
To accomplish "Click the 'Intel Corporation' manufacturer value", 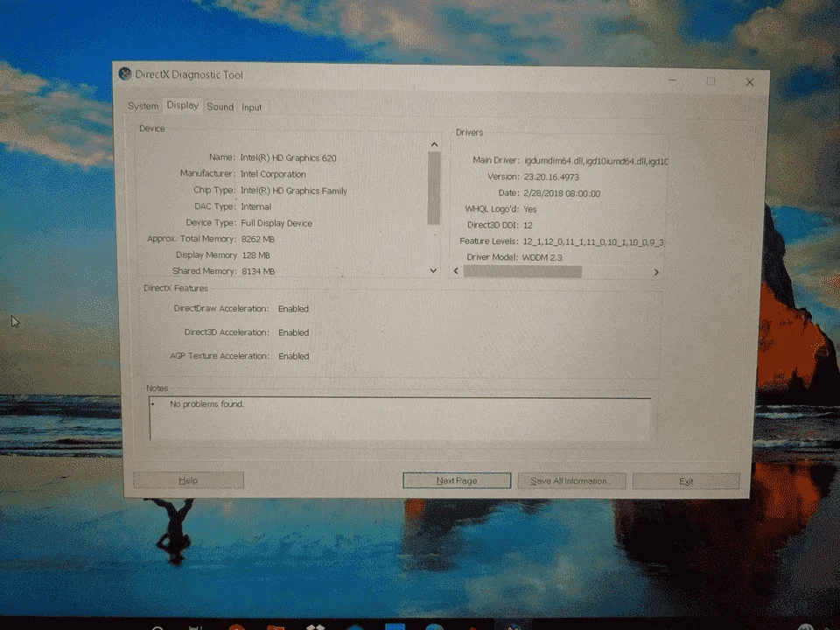I will click(x=273, y=174).
